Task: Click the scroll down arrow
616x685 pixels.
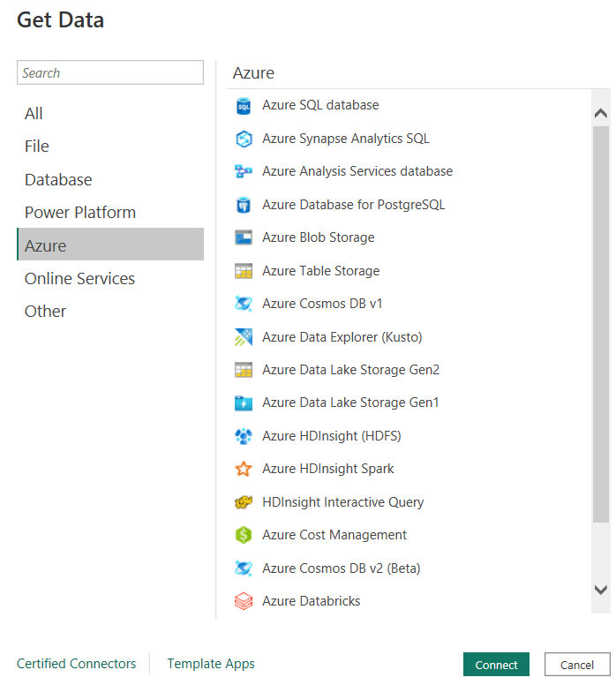Action: coord(601,590)
